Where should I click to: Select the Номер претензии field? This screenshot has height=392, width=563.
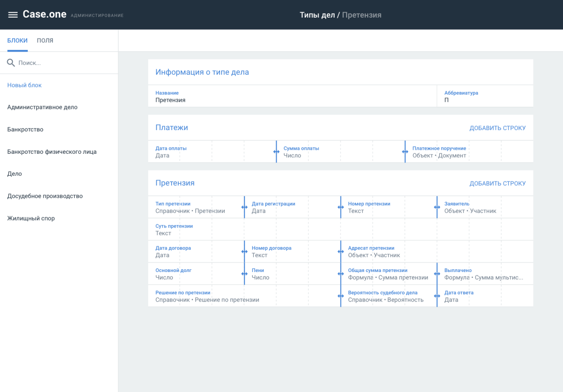tap(389, 207)
